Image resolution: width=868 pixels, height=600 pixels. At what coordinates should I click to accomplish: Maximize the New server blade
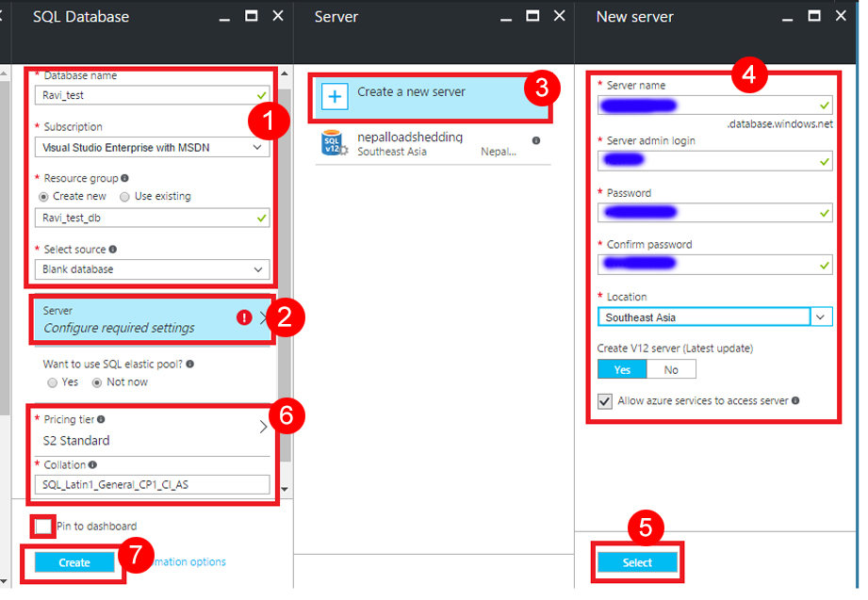tap(814, 16)
